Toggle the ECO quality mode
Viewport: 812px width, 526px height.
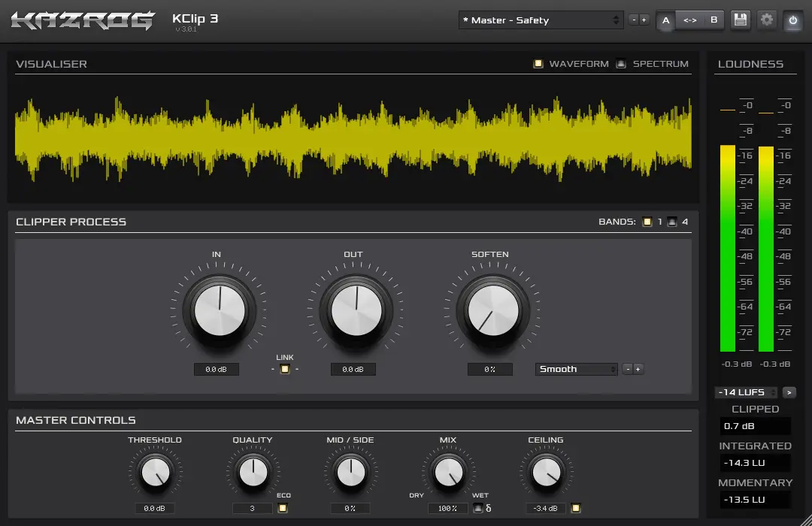coord(283,509)
